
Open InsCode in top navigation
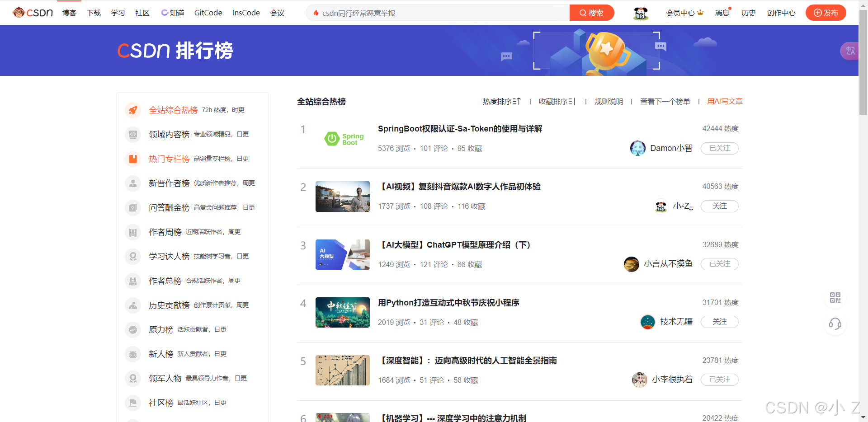[246, 13]
